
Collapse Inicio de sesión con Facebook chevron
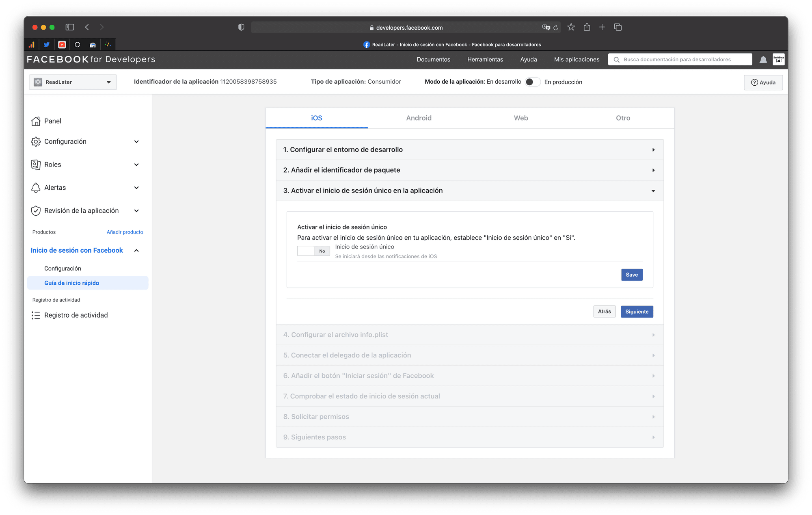(x=136, y=251)
